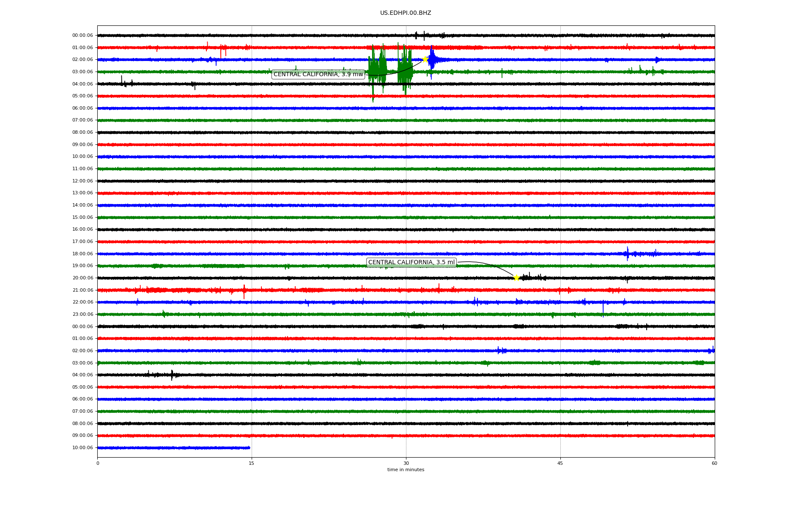The width and height of the screenshot is (812, 508).
Task: Click the yellow star on the 20:00:06 trace
Action: (x=516, y=278)
